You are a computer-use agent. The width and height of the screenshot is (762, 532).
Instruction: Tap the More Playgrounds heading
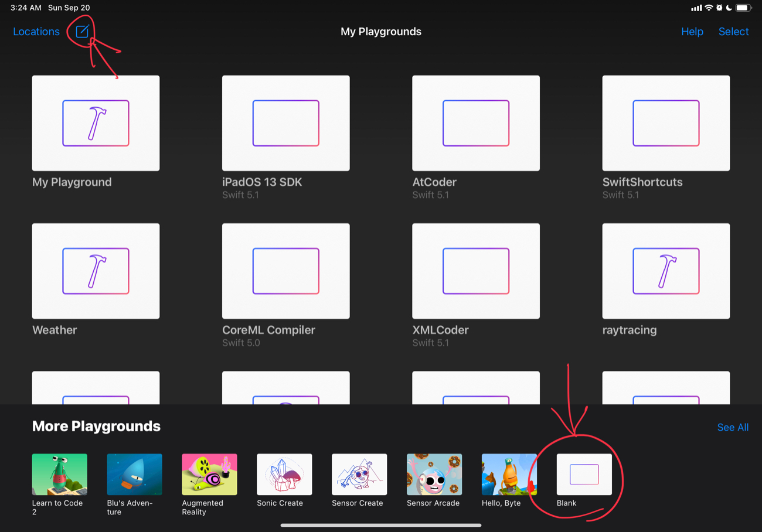click(x=96, y=426)
